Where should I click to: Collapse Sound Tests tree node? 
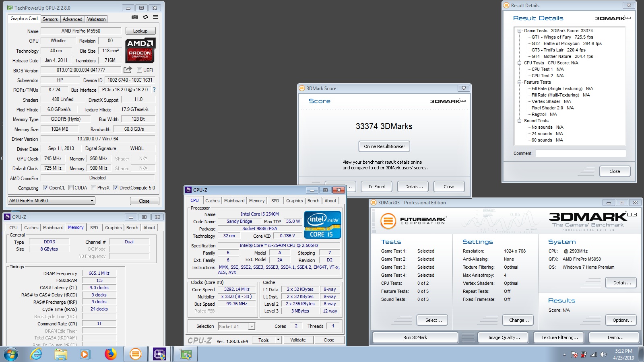pos(520,121)
